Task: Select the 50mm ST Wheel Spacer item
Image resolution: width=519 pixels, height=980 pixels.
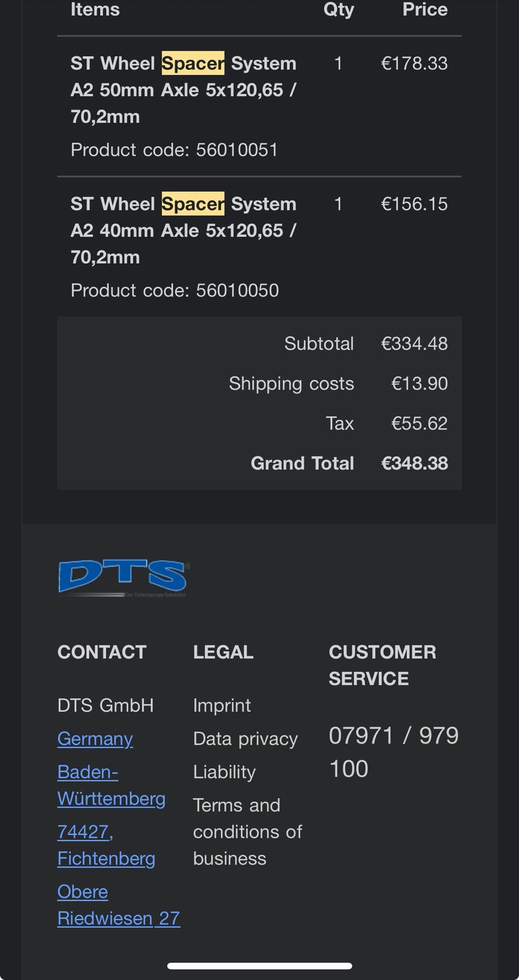Action: point(183,90)
